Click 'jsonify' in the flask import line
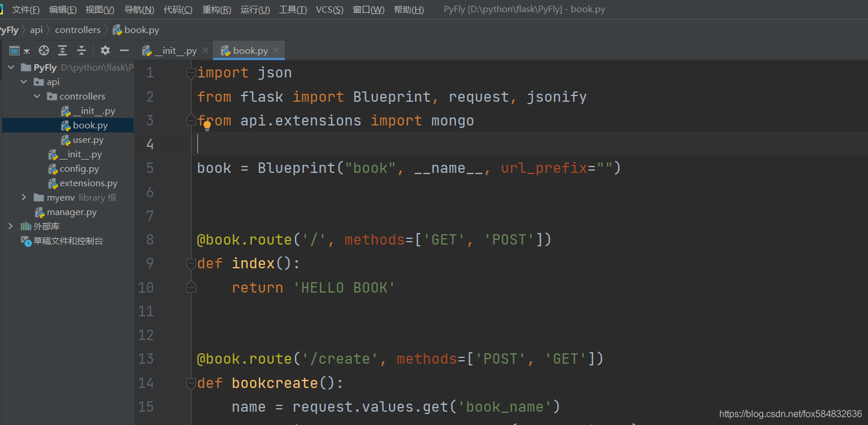The width and height of the screenshot is (868, 425). coord(557,97)
